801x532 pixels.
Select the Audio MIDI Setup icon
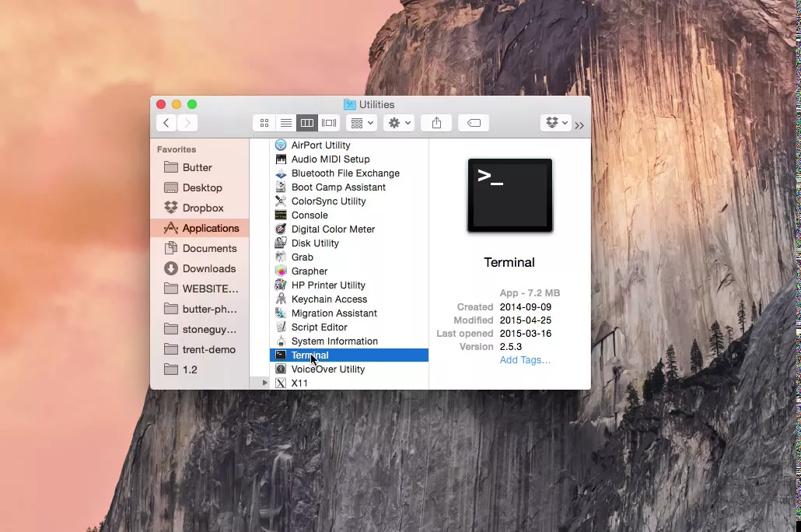[281, 159]
